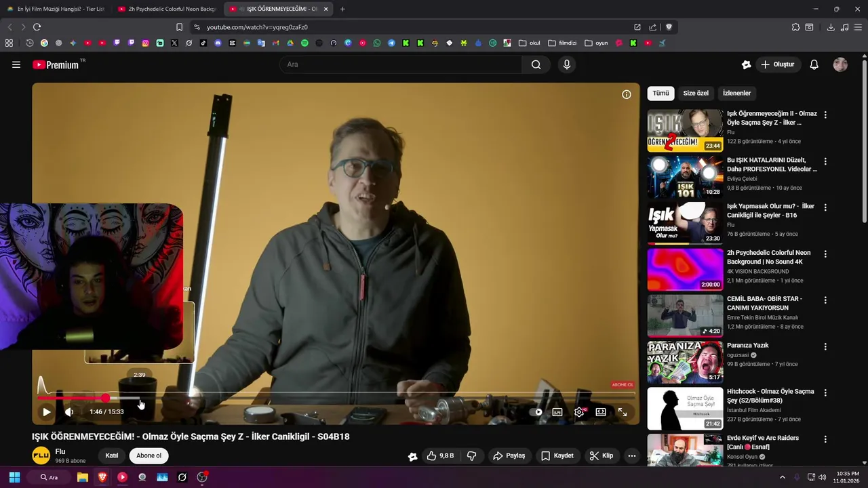Open the YouTube hamburger guide menu
Viewport: 868px width, 488px height.
(16, 64)
